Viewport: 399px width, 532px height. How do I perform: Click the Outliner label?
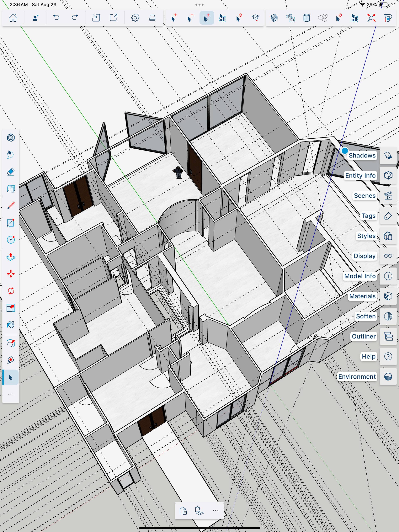pos(363,336)
